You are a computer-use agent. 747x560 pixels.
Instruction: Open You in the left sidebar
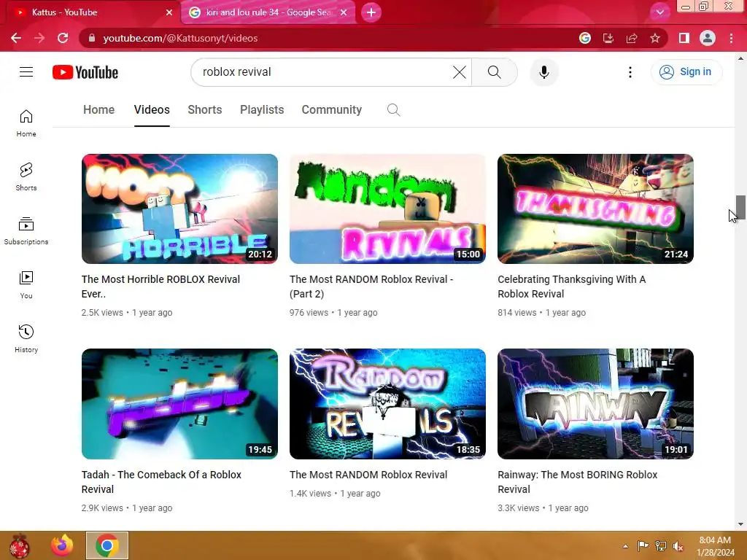click(x=26, y=285)
